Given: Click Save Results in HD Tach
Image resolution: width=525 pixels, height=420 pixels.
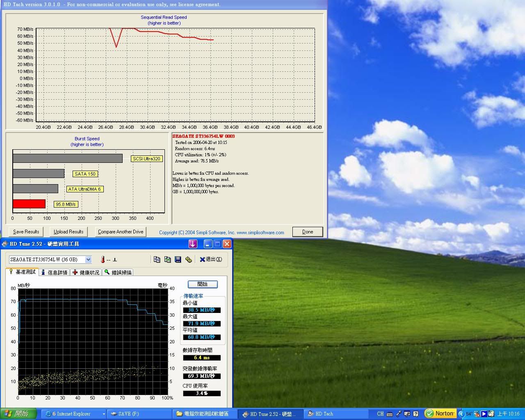Looking at the screenshot, I should [x=26, y=232].
